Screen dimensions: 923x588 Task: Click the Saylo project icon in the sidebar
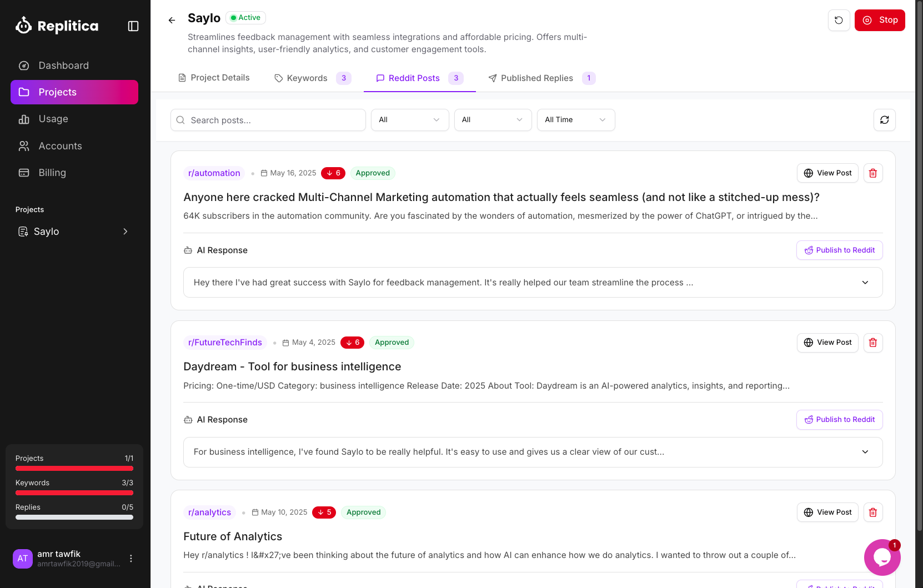23,232
